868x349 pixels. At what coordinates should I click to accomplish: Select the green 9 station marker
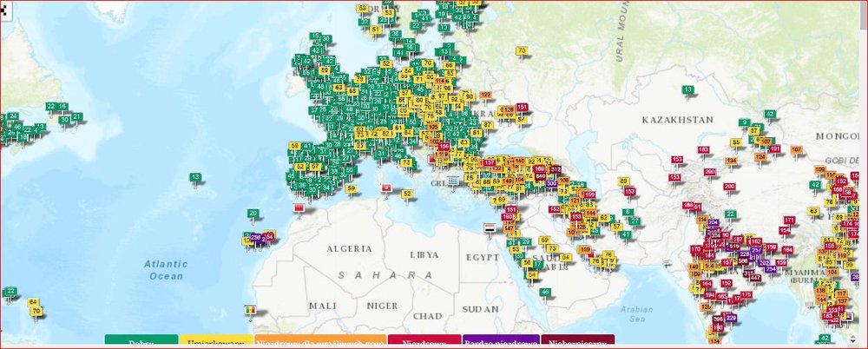(745, 122)
